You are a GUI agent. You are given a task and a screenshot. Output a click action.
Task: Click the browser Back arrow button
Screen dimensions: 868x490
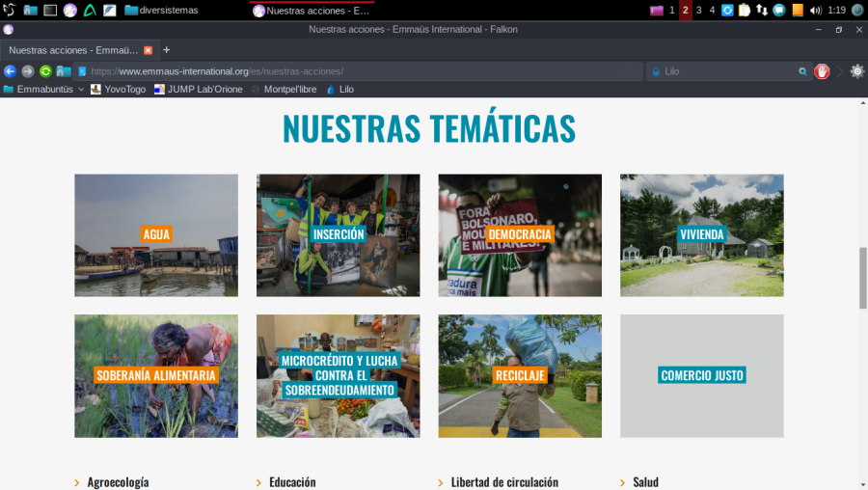11,71
